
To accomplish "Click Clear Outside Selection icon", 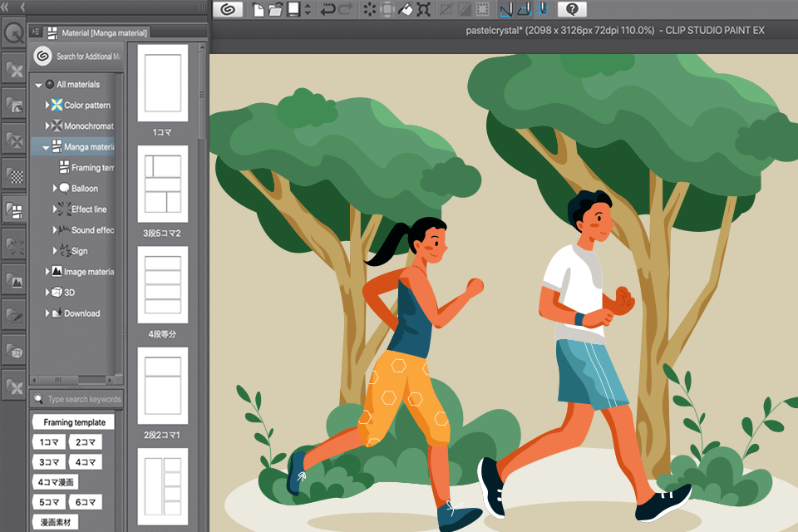I will 387,10.
